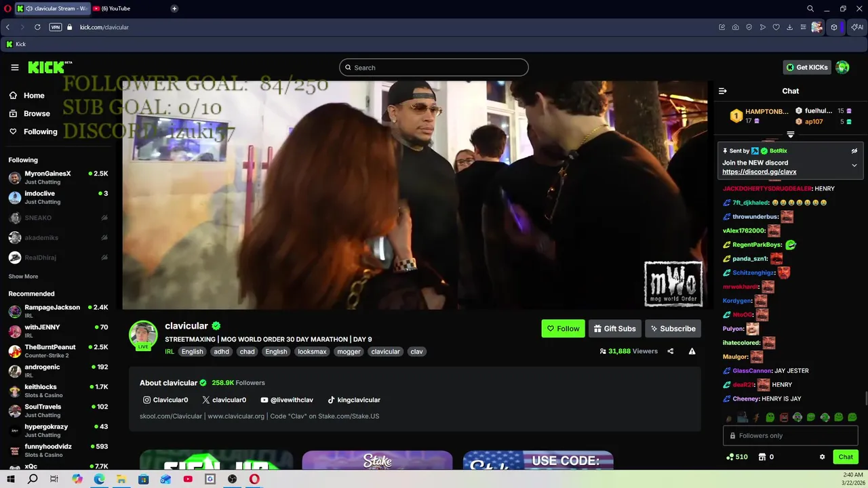
Task: Open TheBurntPeanut recommended channel
Action: click(58, 351)
